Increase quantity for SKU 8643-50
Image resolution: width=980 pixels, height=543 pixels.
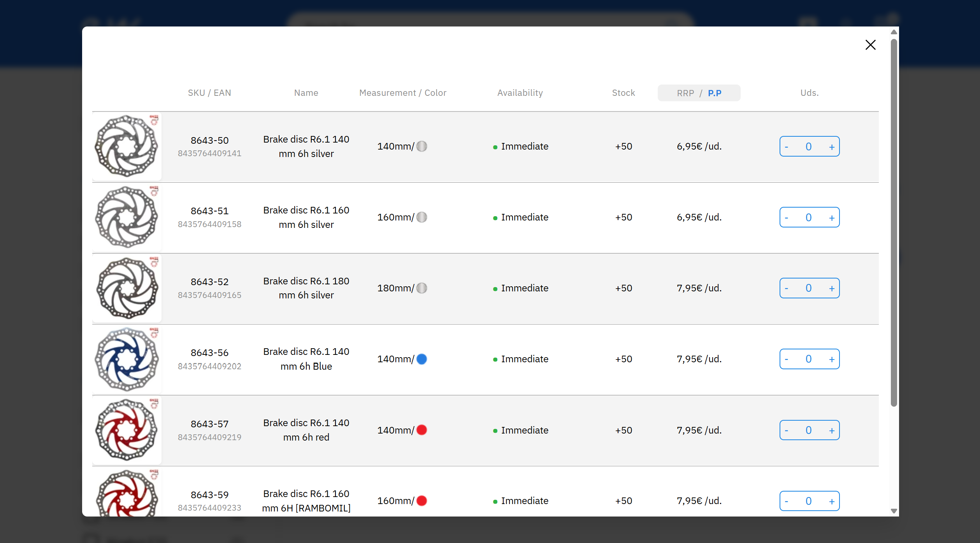click(x=831, y=147)
